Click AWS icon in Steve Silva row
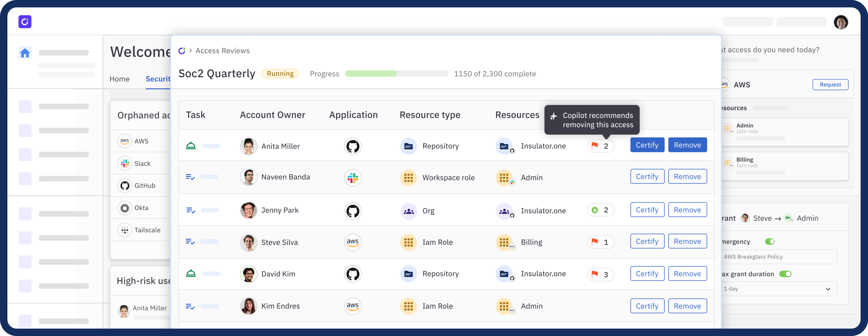868x336 pixels. (x=353, y=242)
